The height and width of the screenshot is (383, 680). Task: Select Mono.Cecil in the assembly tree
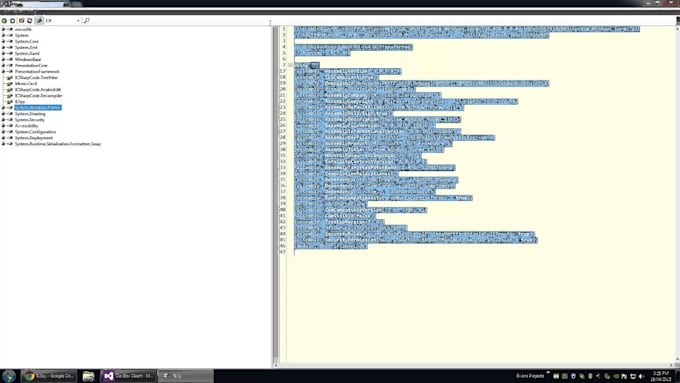[26, 84]
